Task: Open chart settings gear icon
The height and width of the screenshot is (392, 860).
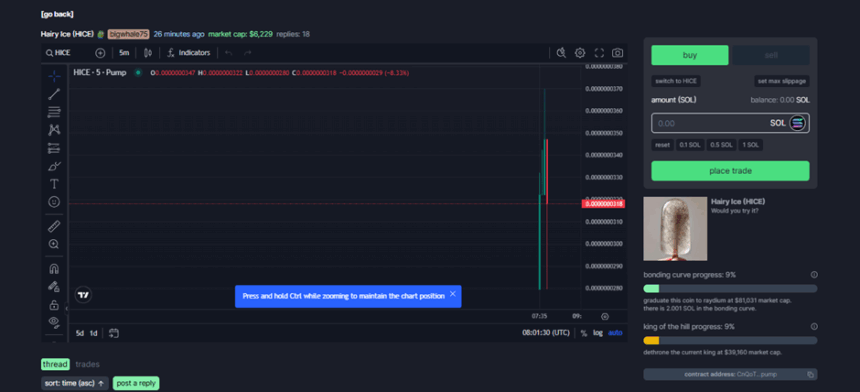Action: [x=580, y=53]
